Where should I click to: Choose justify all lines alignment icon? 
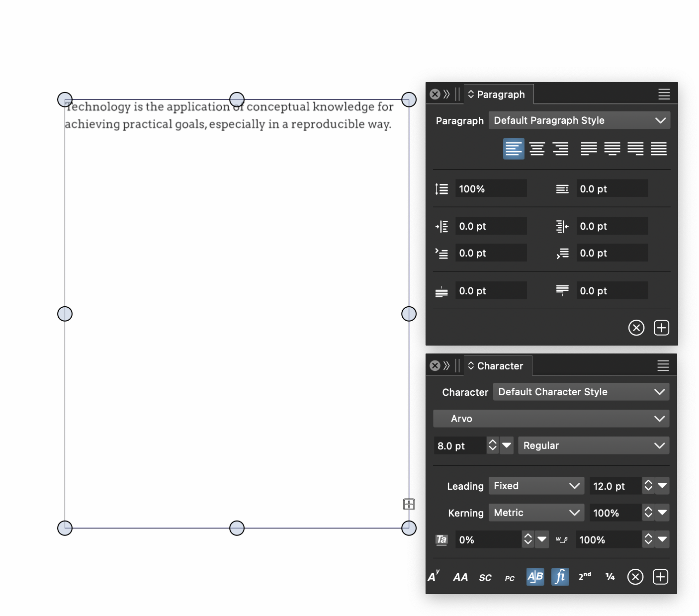(x=659, y=149)
